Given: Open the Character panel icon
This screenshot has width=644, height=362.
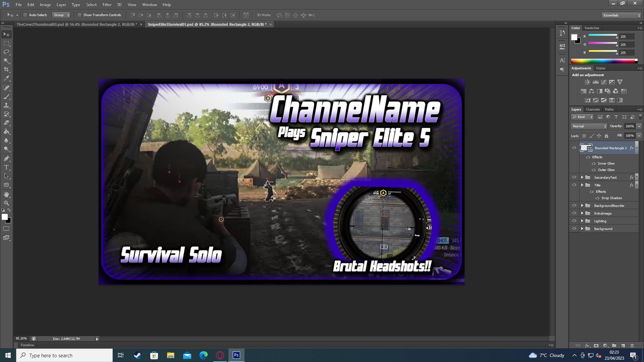Looking at the screenshot, I should [x=562, y=61].
